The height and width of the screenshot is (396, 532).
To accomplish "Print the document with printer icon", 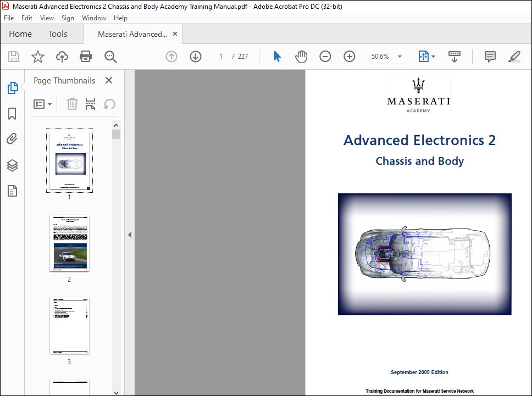I will [86, 56].
